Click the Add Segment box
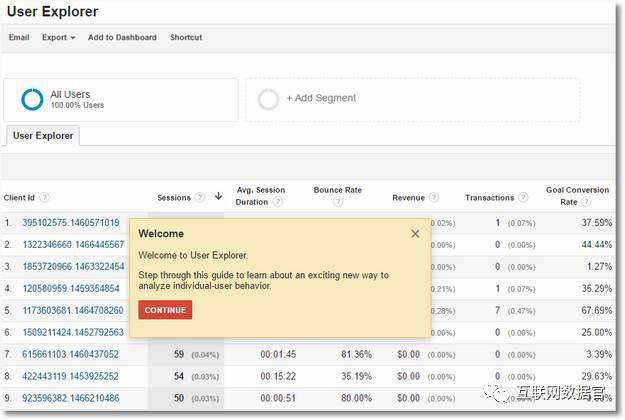The height and width of the screenshot is (420, 625). click(320, 99)
